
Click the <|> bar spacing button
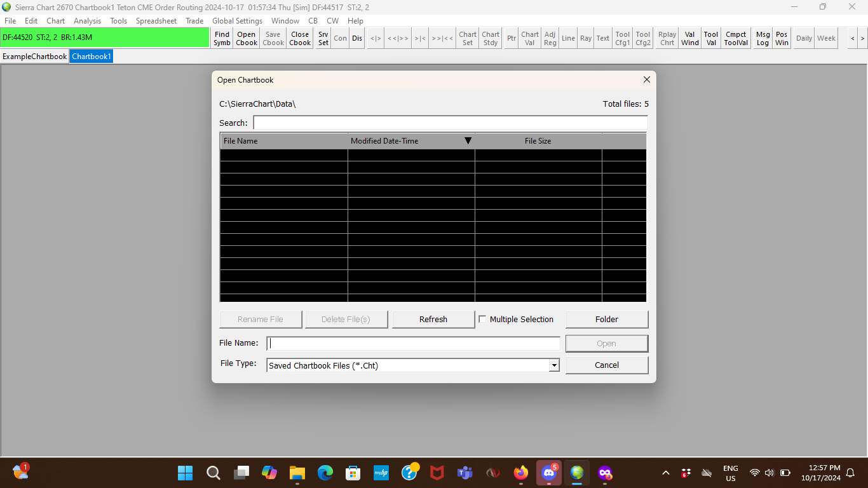click(376, 38)
